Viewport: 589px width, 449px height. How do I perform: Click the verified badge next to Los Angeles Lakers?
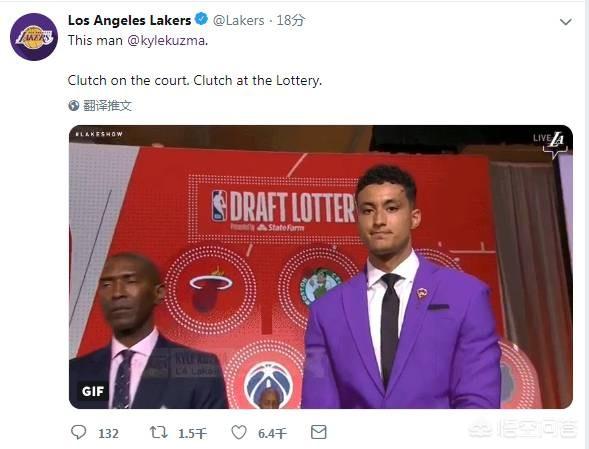(x=202, y=19)
